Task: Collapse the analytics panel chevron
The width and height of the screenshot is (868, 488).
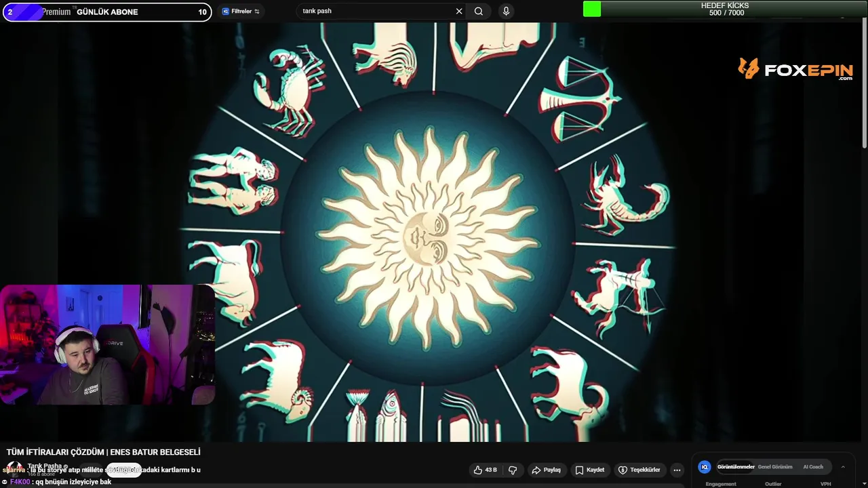Action: coord(843,467)
